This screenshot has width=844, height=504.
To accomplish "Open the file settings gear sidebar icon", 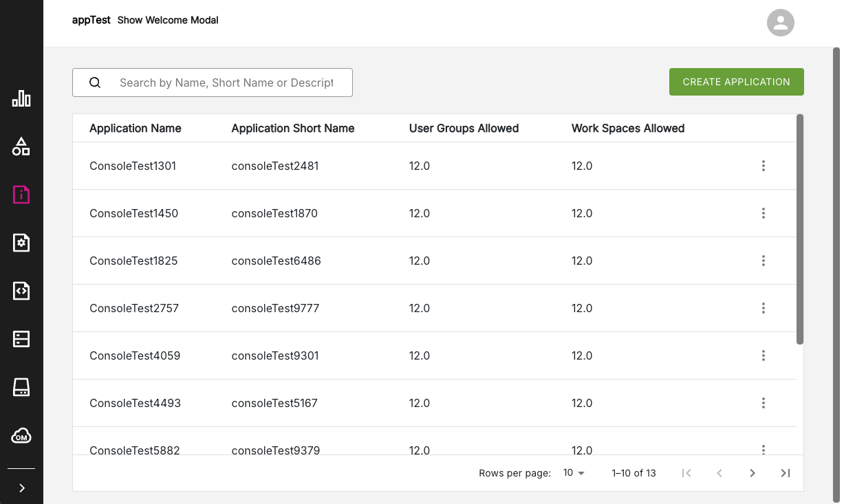I will pyautogui.click(x=21, y=243).
